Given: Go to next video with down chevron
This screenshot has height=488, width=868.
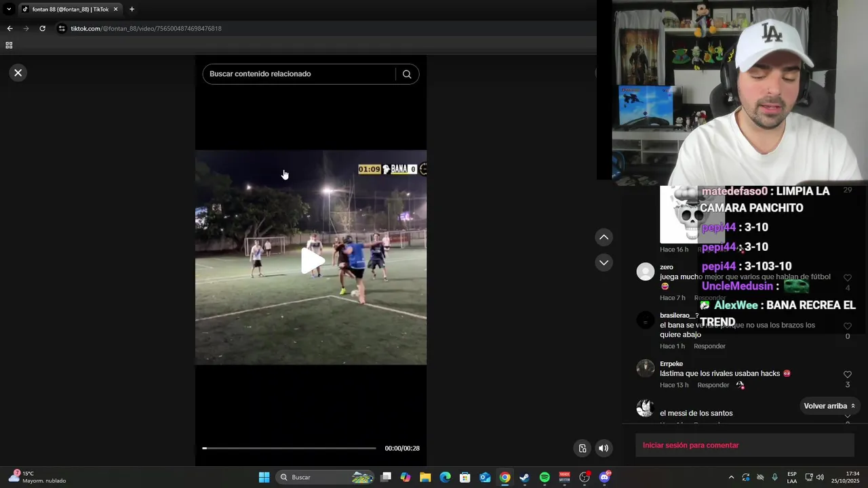Looking at the screenshot, I should (x=604, y=262).
